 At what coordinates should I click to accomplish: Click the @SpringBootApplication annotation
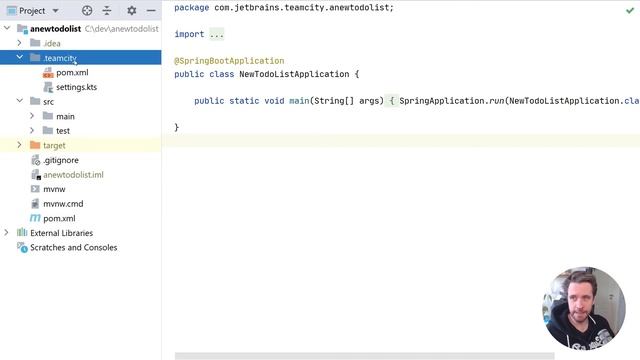(229, 60)
